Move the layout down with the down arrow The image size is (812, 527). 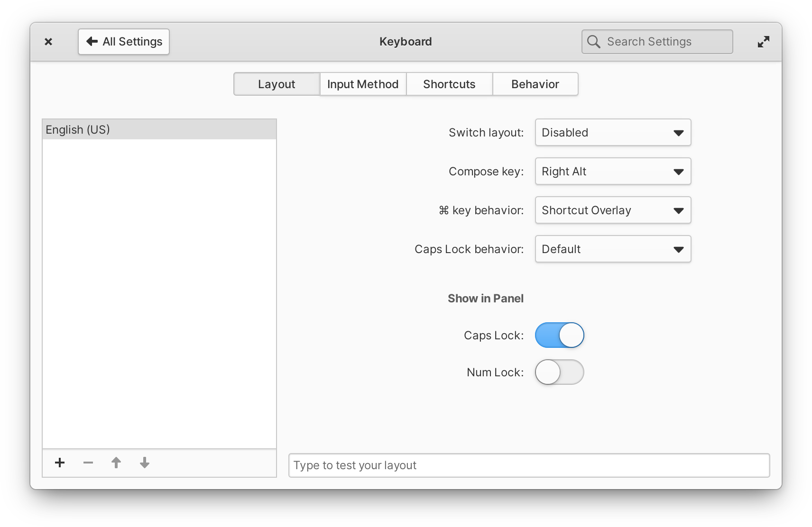coord(144,463)
